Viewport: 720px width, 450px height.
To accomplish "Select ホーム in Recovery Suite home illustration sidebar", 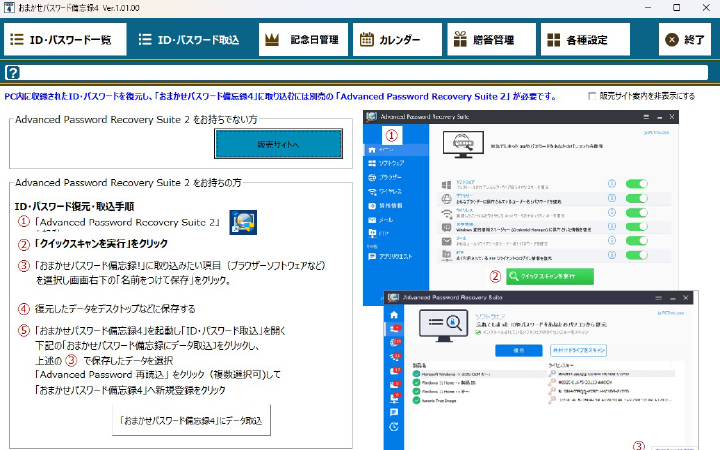I will coord(396,150).
